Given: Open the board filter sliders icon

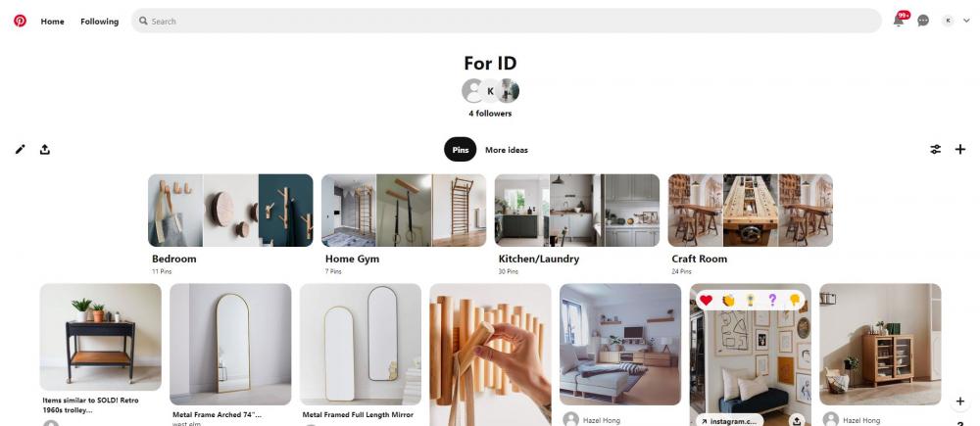Looking at the screenshot, I should [x=936, y=149].
